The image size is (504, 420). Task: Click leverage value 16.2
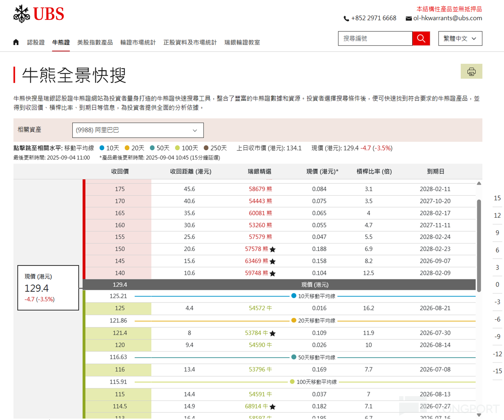click(x=369, y=308)
